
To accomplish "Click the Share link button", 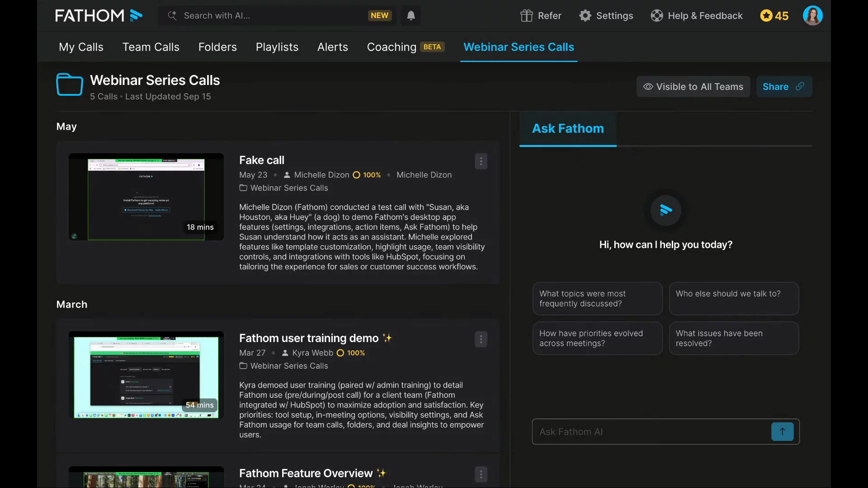I will click(783, 87).
